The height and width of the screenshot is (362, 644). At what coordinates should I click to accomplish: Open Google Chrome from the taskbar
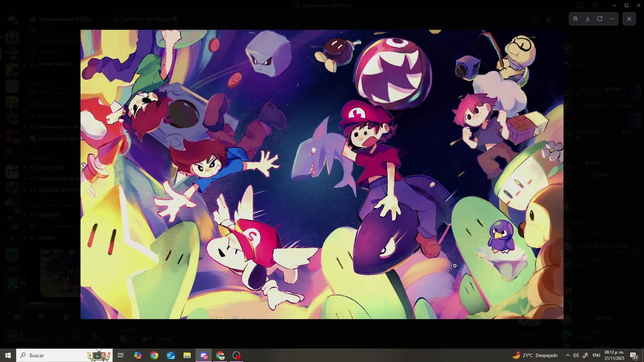(x=154, y=355)
